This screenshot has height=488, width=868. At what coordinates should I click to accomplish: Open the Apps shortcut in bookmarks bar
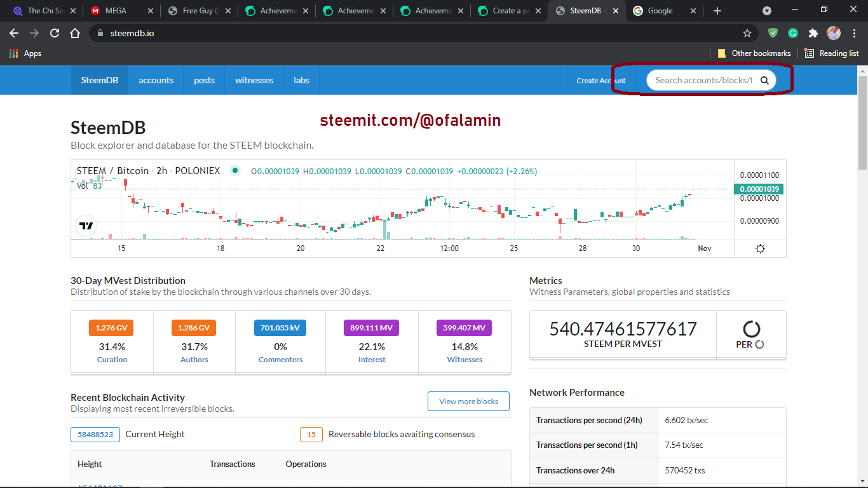click(25, 53)
